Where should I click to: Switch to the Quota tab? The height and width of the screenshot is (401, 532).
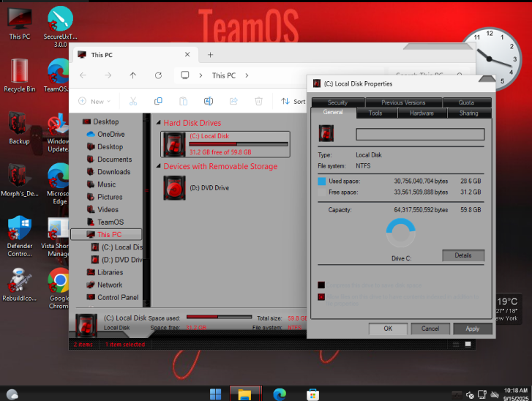(x=467, y=102)
